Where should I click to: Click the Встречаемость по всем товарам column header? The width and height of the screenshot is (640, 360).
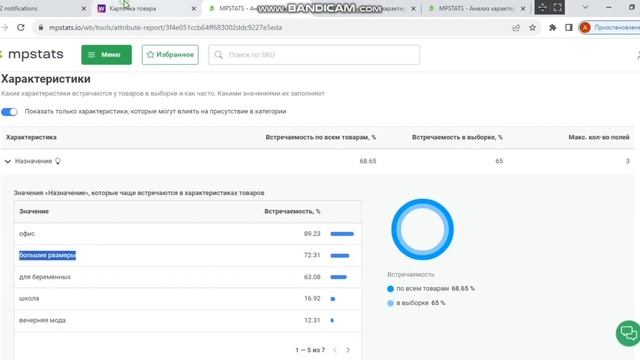[321, 138]
